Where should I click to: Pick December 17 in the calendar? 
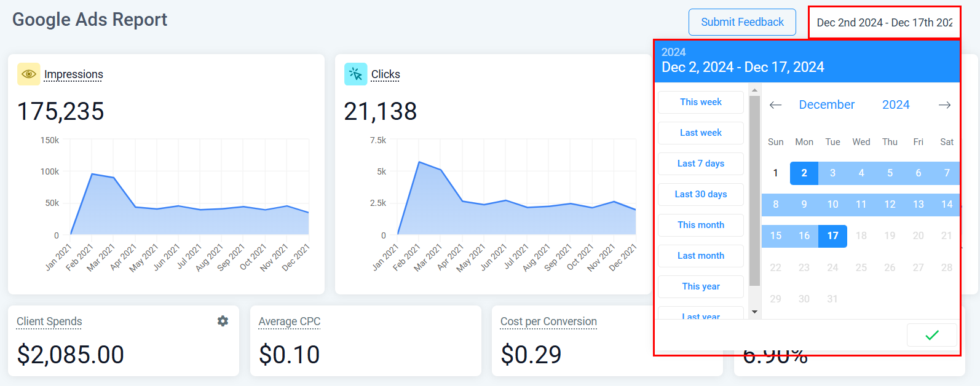(832, 236)
